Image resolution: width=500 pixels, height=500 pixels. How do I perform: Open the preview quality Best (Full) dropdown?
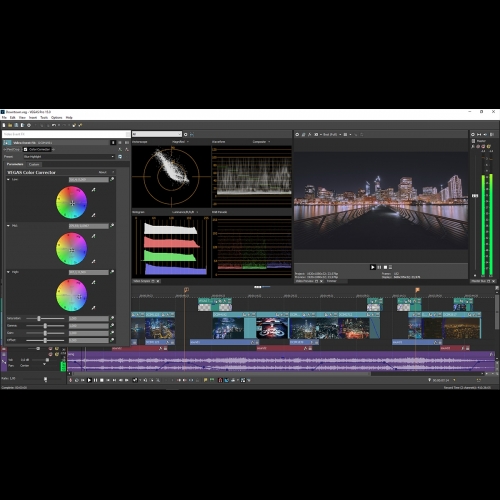coord(332,134)
